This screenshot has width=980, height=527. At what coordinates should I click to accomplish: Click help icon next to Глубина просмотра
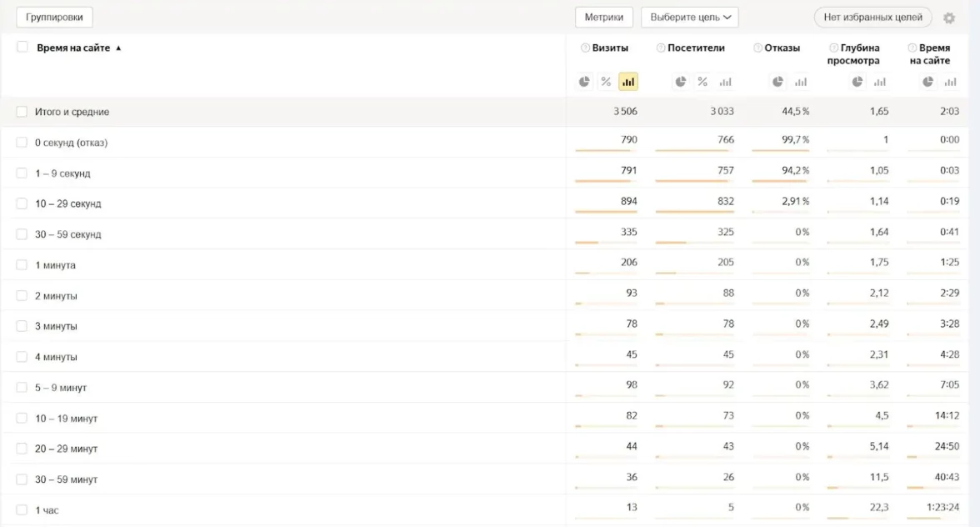[x=833, y=48]
